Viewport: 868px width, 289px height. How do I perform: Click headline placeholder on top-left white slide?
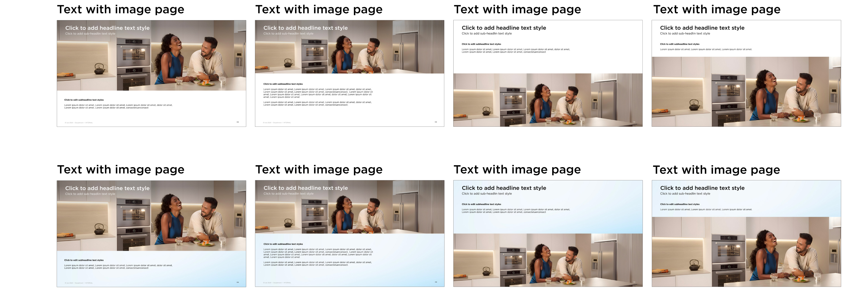tap(107, 28)
